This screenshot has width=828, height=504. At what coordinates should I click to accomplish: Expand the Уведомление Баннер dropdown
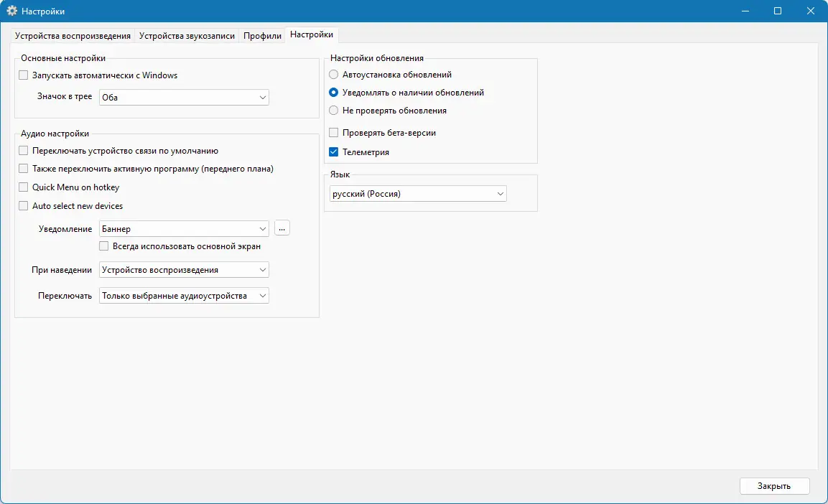184,228
